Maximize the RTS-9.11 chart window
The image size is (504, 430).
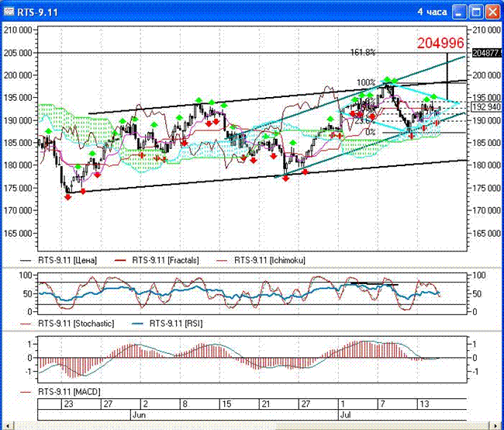pyautogui.click(x=476, y=12)
